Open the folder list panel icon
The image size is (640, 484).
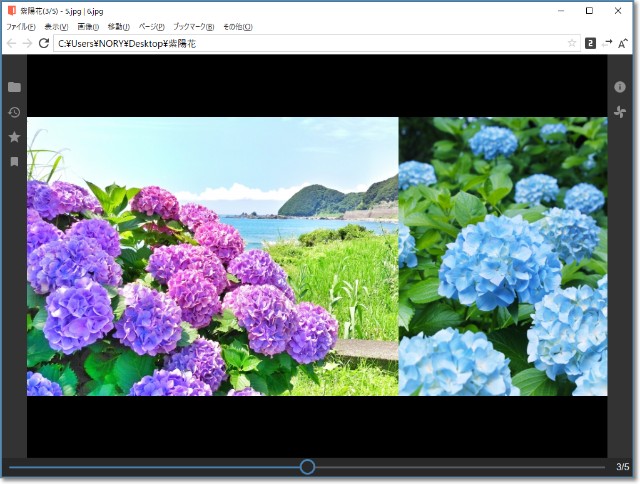(x=14, y=87)
